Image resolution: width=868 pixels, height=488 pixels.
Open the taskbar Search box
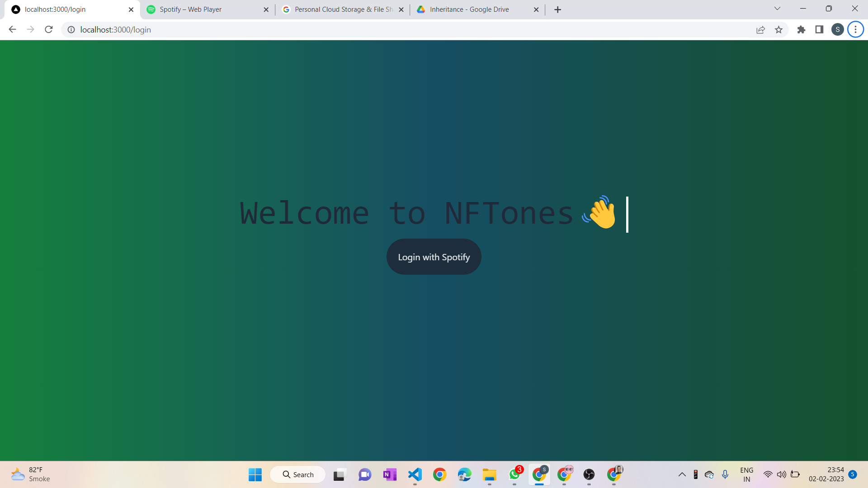coord(298,474)
